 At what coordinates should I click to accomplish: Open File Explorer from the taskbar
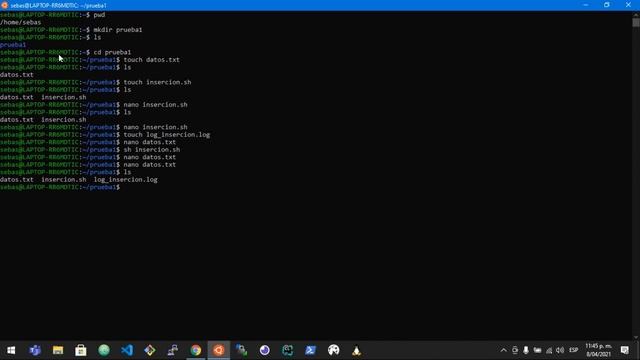[x=58, y=350]
